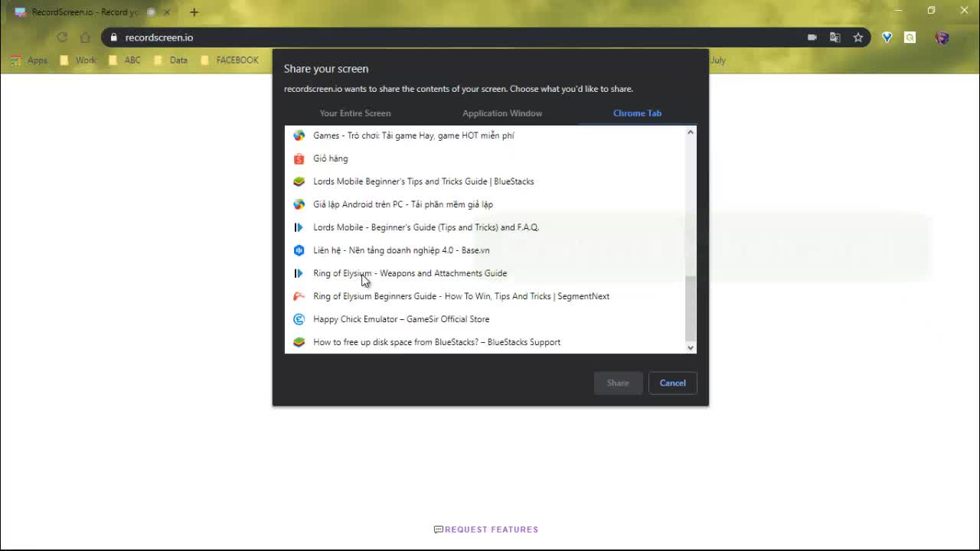The width and height of the screenshot is (980, 551).
Task: Go to the browser home page icon
Action: [x=85, y=37]
